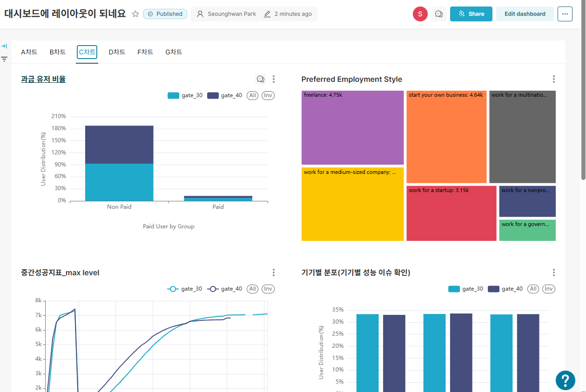Switch to the F차트 tab
586x392 pixels.
[x=145, y=52]
